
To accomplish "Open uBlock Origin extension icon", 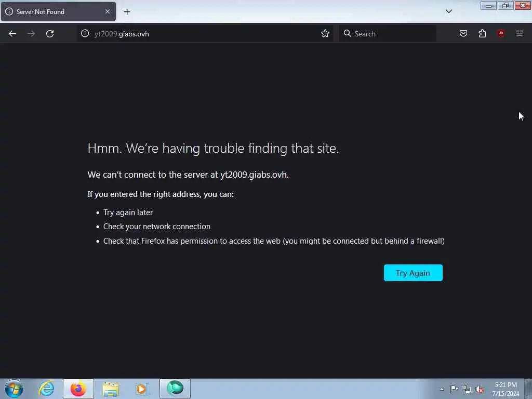I will tap(501, 33).
